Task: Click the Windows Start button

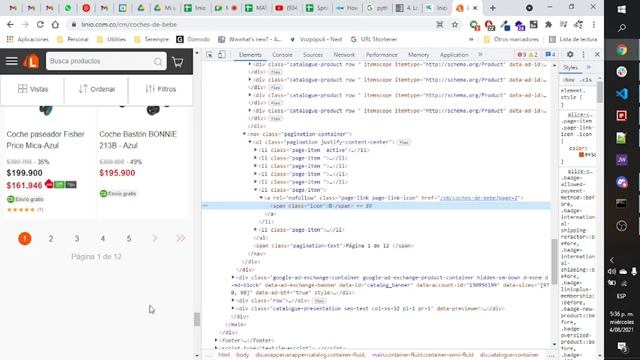Action: [622, 9]
